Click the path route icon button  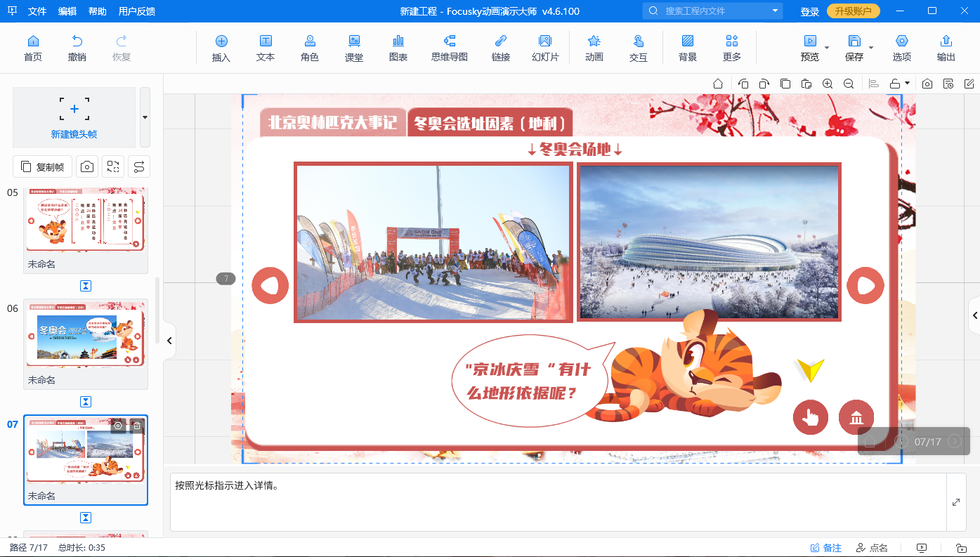pos(139,166)
